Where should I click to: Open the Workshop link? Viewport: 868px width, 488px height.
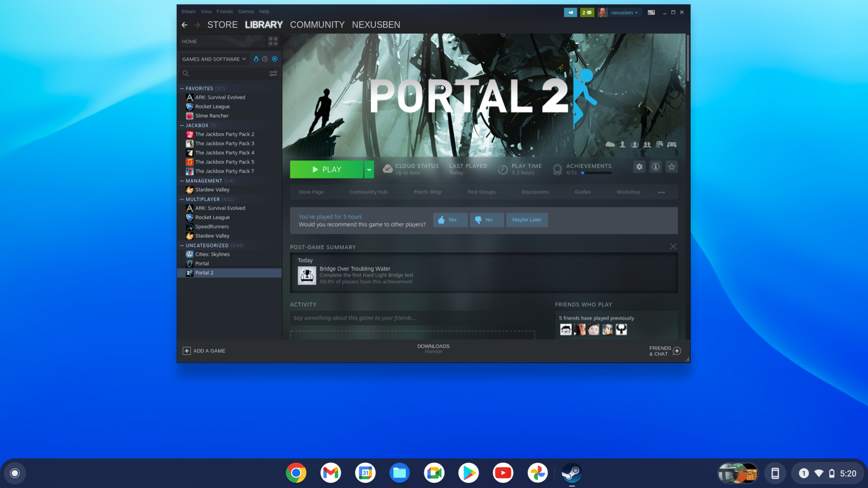coord(628,192)
